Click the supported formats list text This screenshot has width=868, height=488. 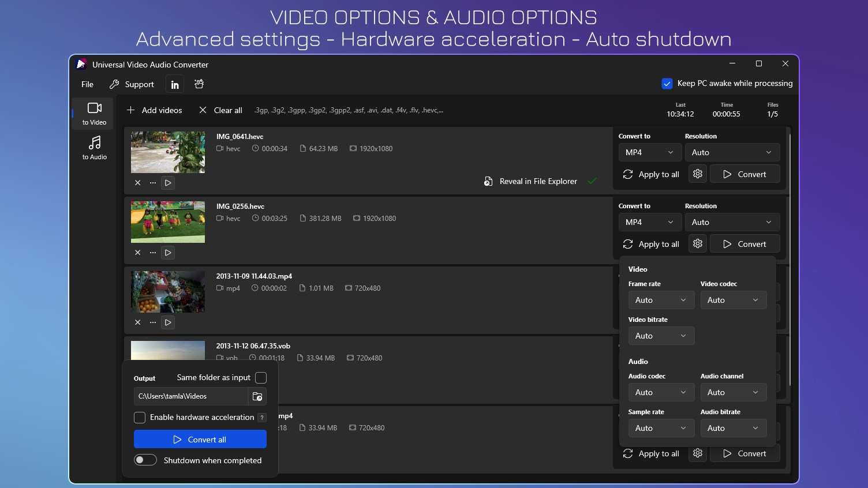[349, 110]
